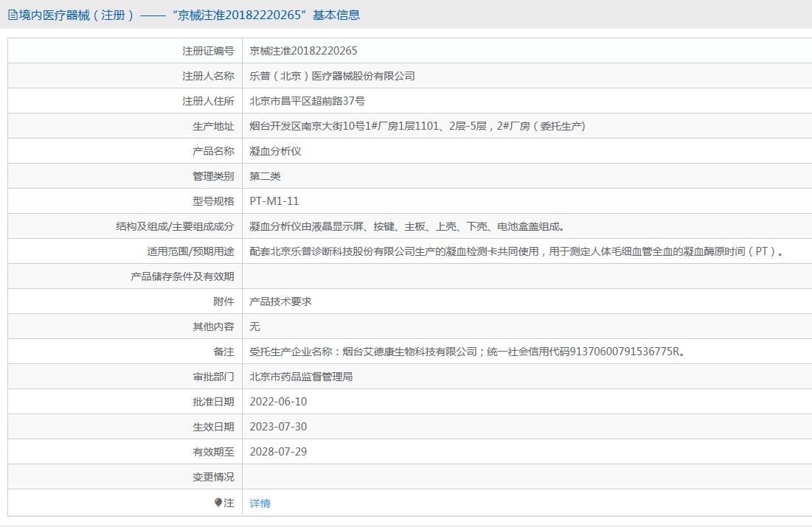The width and height of the screenshot is (812, 527).
Task: Click the 产品技术要求 attachment value
Action: tap(281, 301)
